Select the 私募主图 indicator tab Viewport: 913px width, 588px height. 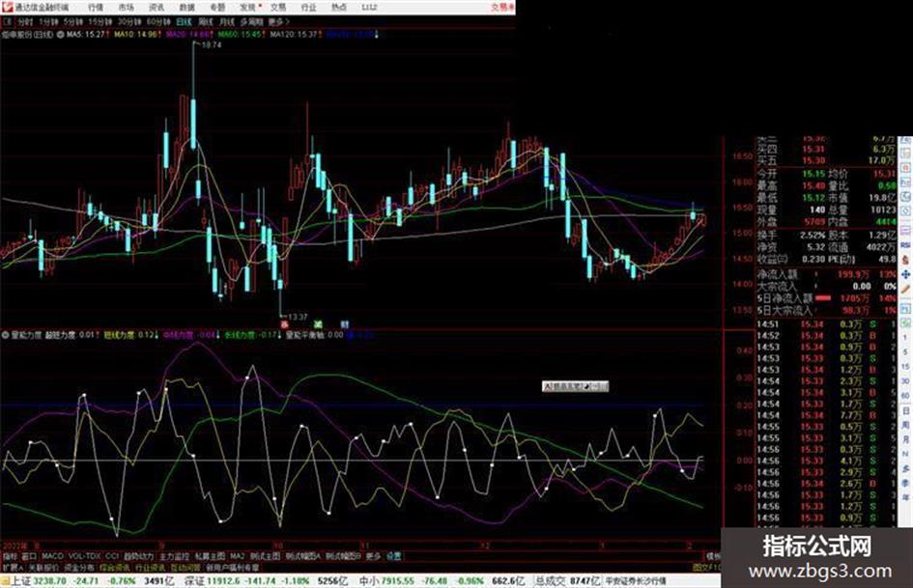pyautogui.click(x=210, y=556)
